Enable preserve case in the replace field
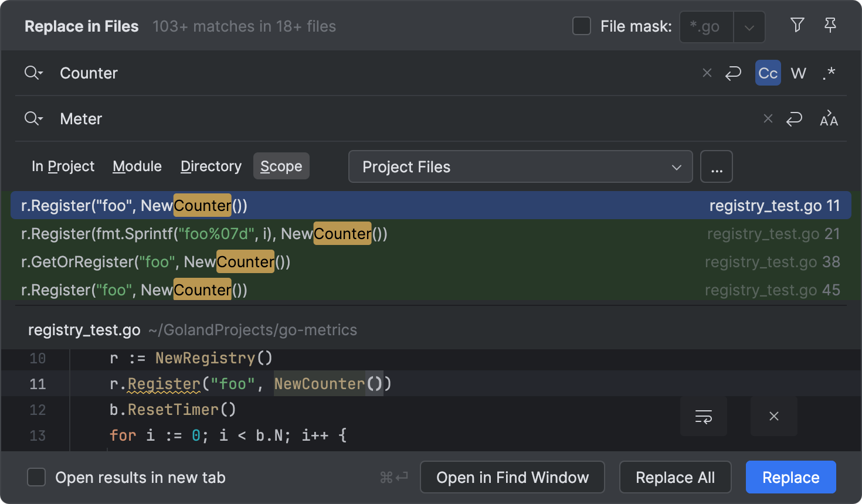The width and height of the screenshot is (862, 504). point(829,118)
